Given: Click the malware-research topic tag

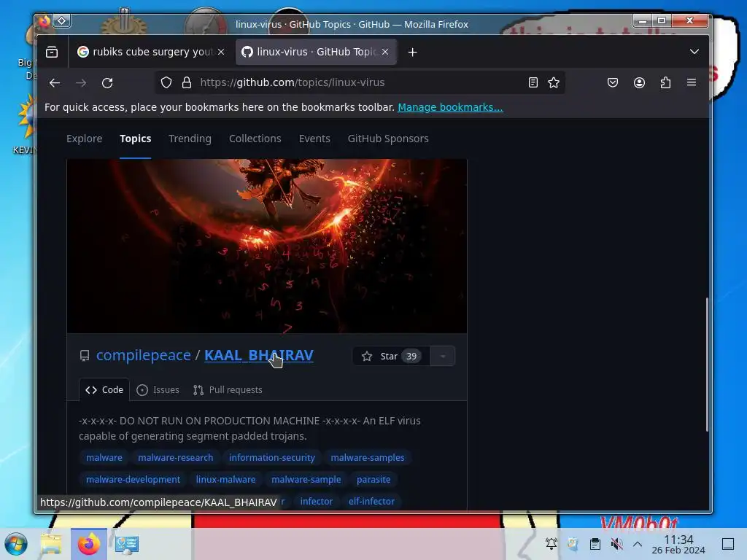Looking at the screenshot, I should point(175,458).
